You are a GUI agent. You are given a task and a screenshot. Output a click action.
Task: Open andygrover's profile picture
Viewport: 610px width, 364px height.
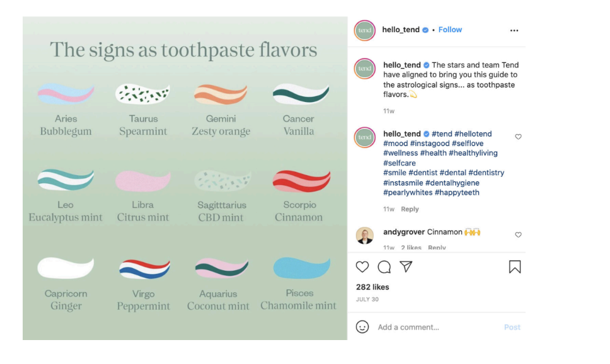(x=365, y=236)
